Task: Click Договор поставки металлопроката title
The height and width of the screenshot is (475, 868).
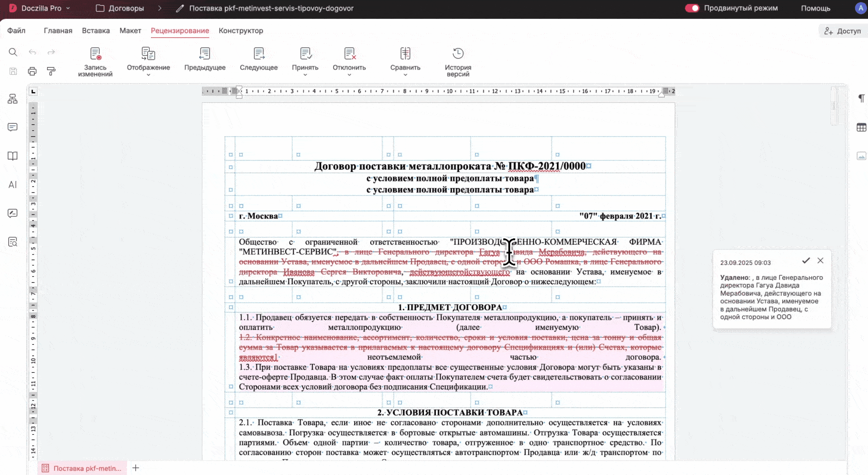Action: (450, 166)
